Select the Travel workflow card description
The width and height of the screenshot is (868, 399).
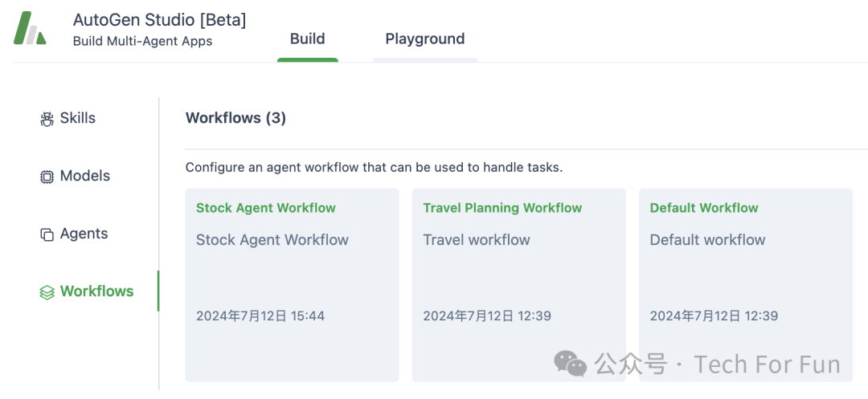(477, 240)
